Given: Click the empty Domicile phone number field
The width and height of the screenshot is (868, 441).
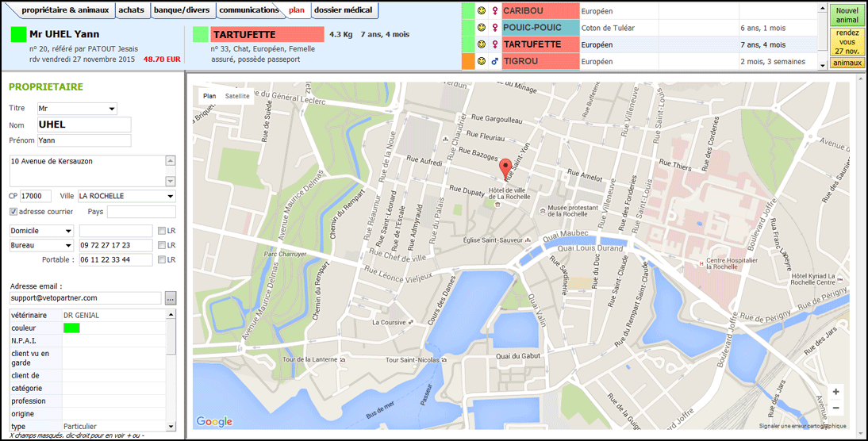Looking at the screenshot, I should click(116, 231).
